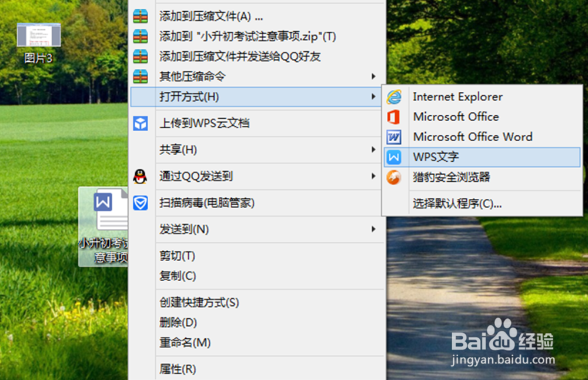Select the 小升初考试注意事项 document icon on desktop
This screenshot has height=380, width=588.
point(103,227)
